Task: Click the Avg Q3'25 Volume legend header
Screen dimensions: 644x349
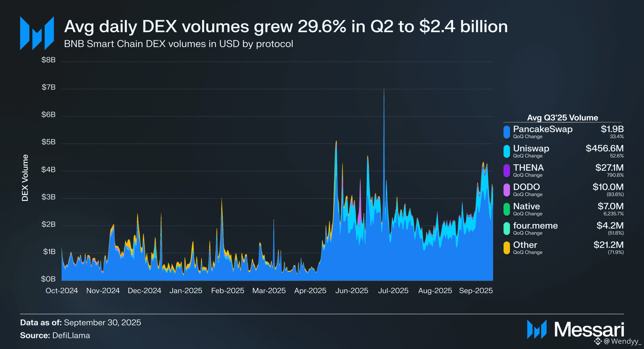Action: tap(563, 118)
